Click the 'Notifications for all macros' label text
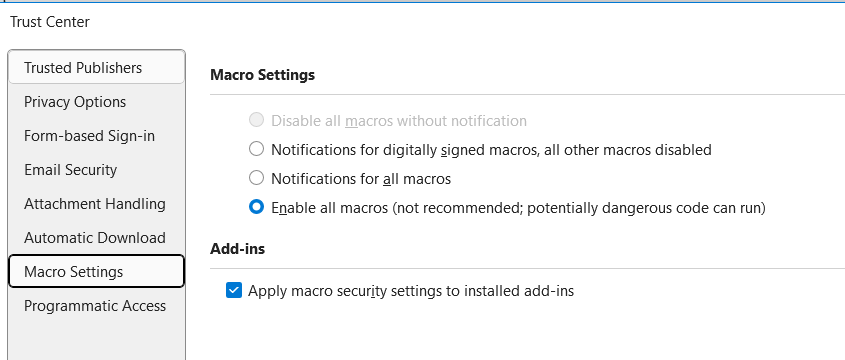Viewport: 845px width, 360px height. (x=361, y=178)
